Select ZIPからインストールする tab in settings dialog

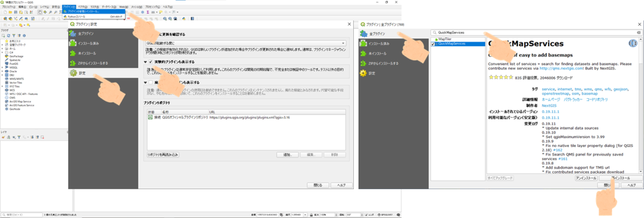coord(102,63)
